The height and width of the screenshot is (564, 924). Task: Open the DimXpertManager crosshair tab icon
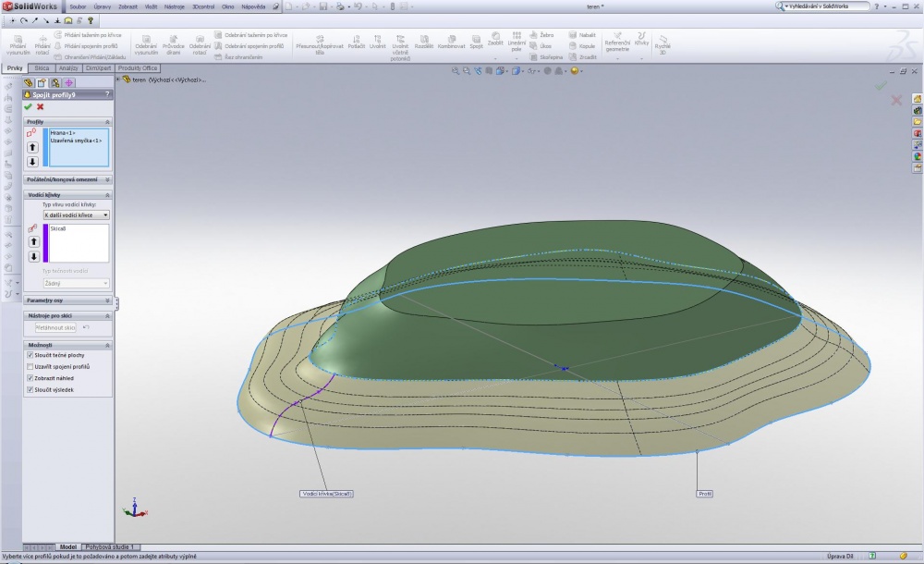tap(69, 83)
